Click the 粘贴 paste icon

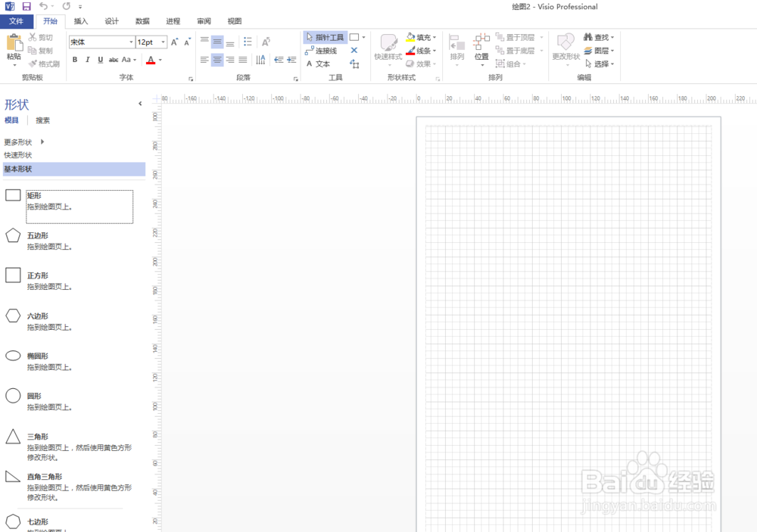(14, 42)
